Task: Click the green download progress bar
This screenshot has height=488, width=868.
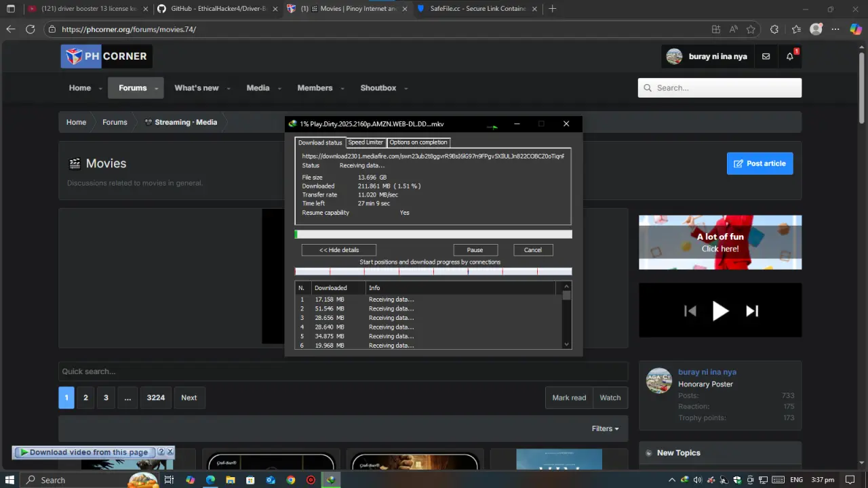Action: coord(433,235)
